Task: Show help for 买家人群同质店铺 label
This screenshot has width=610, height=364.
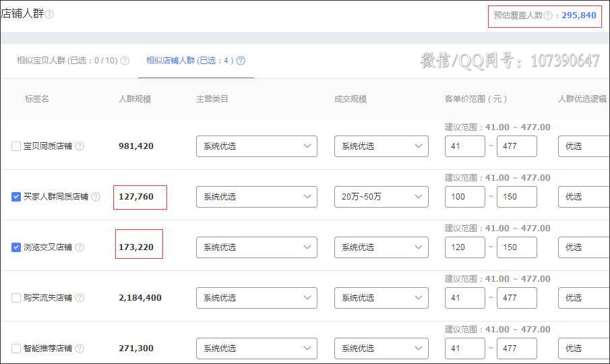Action: point(96,197)
